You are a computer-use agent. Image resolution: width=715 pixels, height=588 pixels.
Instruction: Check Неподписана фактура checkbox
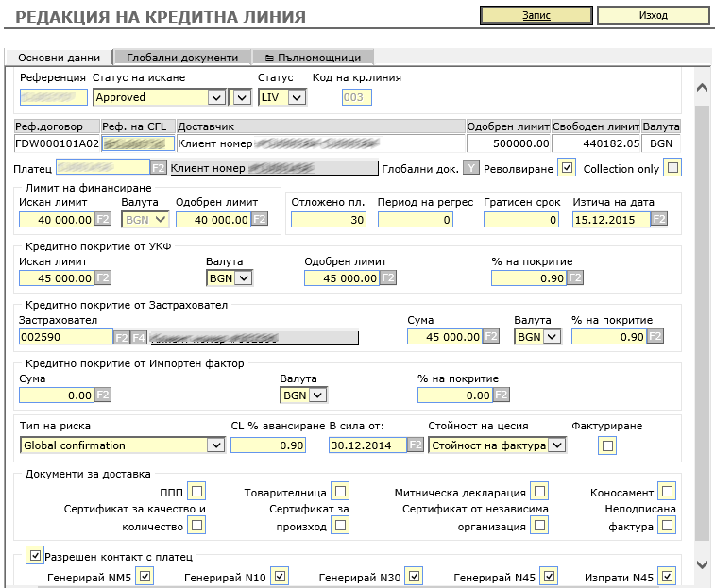point(667,525)
